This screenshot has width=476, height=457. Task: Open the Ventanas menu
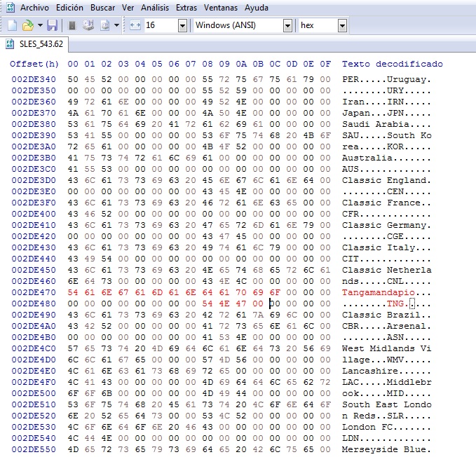point(221,8)
